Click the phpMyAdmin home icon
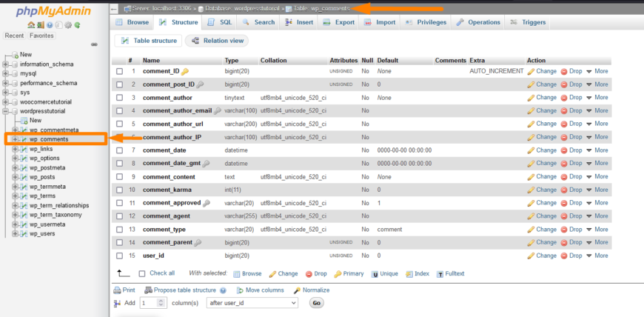Viewport: 644px width, 317px height. click(x=31, y=25)
